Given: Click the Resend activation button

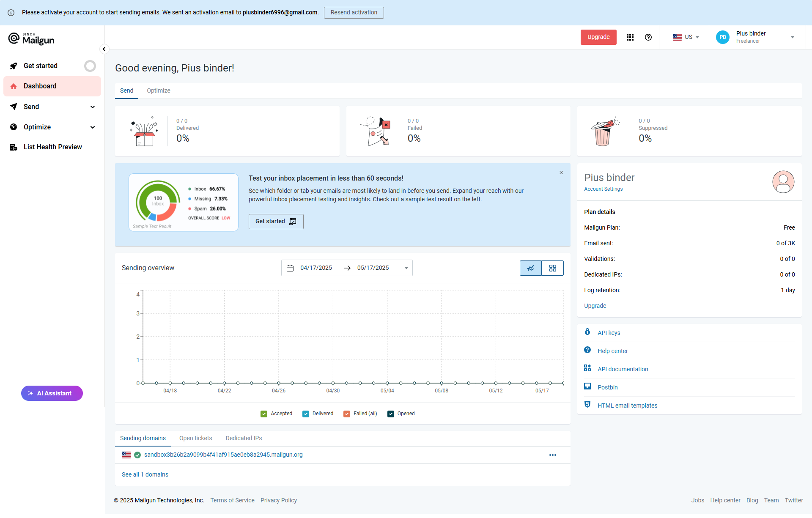Looking at the screenshot, I should coord(354,13).
